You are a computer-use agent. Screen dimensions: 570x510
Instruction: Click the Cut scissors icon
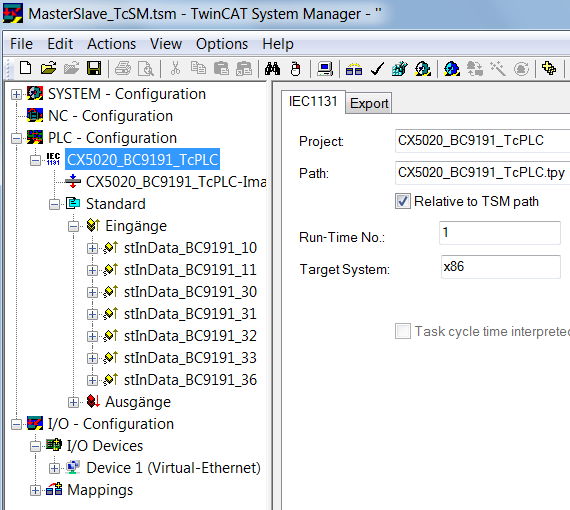[x=175, y=68]
